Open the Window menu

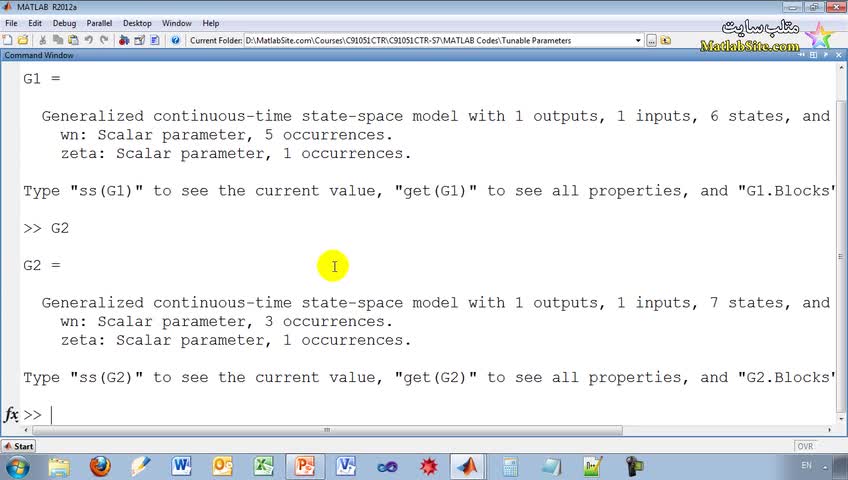[x=177, y=23]
